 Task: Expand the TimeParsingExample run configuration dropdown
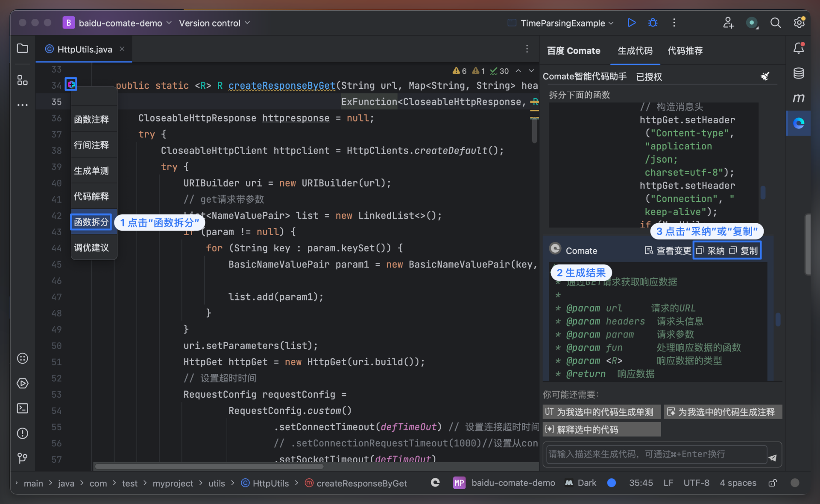coord(563,23)
